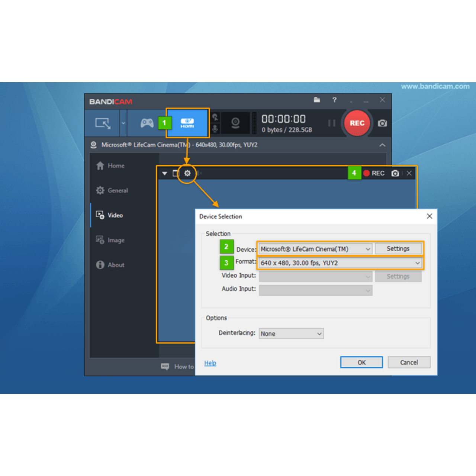The image size is (476, 476).
Task: Take a screenshot with main camera icon
Action: tap(382, 123)
